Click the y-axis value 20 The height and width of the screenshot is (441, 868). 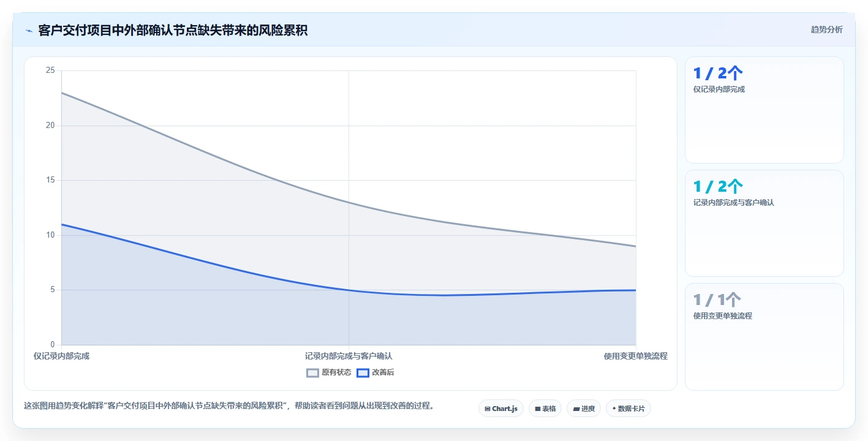click(50, 126)
